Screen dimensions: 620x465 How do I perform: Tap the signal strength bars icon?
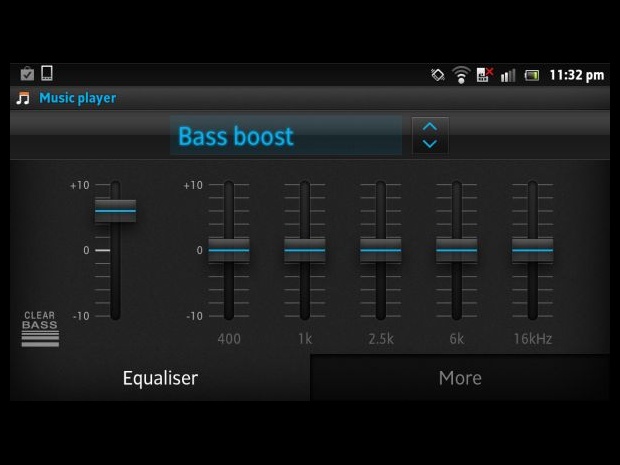point(508,75)
